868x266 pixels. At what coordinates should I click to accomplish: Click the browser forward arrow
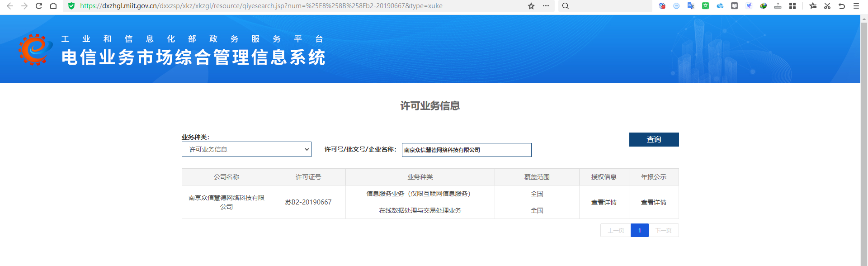click(x=24, y=6)
